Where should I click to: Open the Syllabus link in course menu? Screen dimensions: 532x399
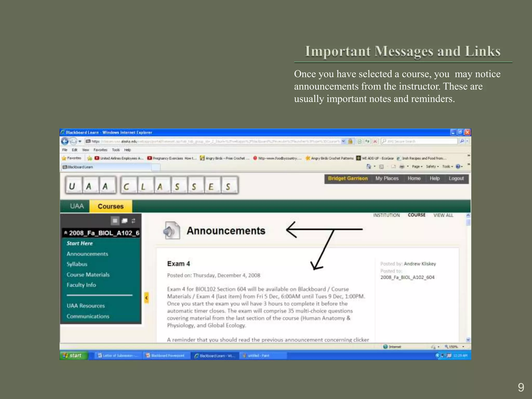point(77,264)
